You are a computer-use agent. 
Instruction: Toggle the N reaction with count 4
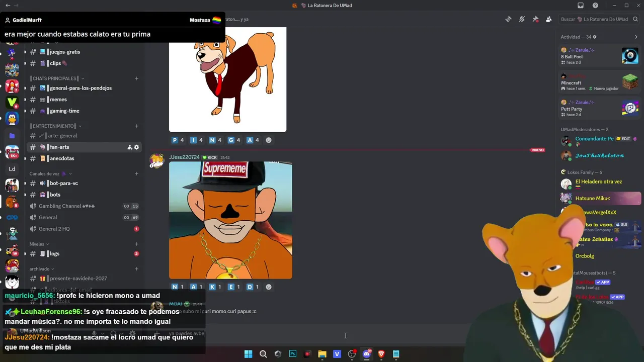tap(215, 140)
